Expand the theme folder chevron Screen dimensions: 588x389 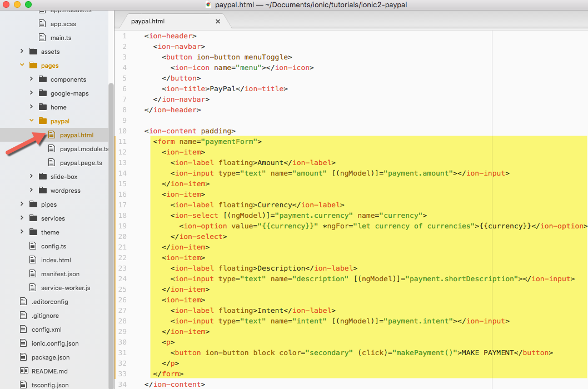click(x=22, y=231)
